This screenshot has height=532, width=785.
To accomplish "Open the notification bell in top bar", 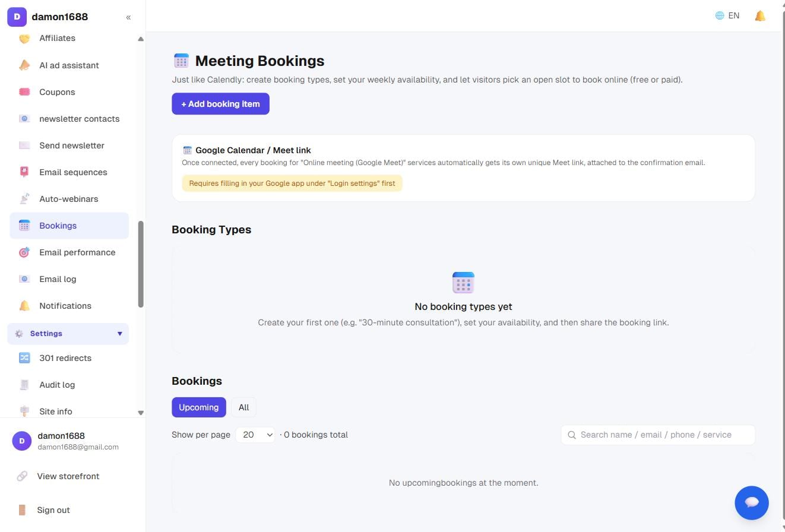I will [x=760, y=16].
